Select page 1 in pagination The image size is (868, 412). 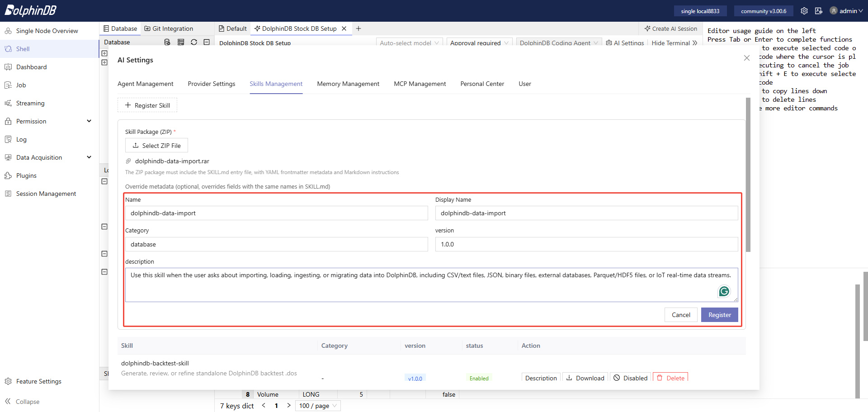click(276, 406)
